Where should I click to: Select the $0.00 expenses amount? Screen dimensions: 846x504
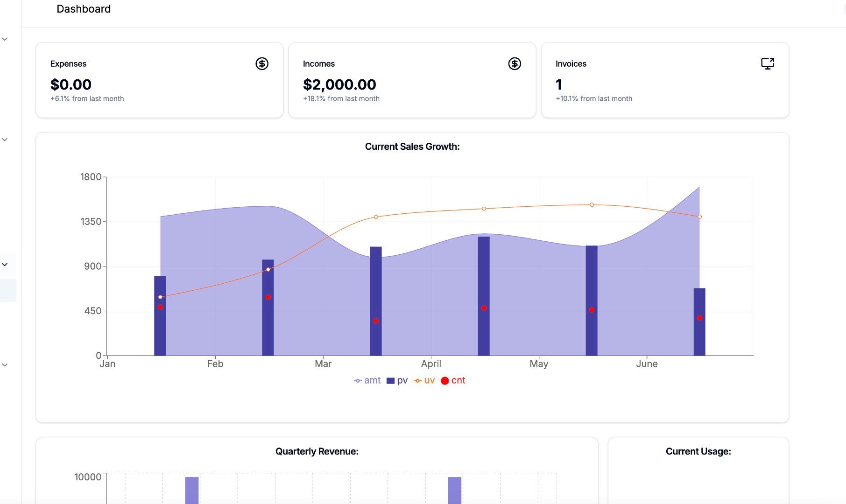pos(71,84)
